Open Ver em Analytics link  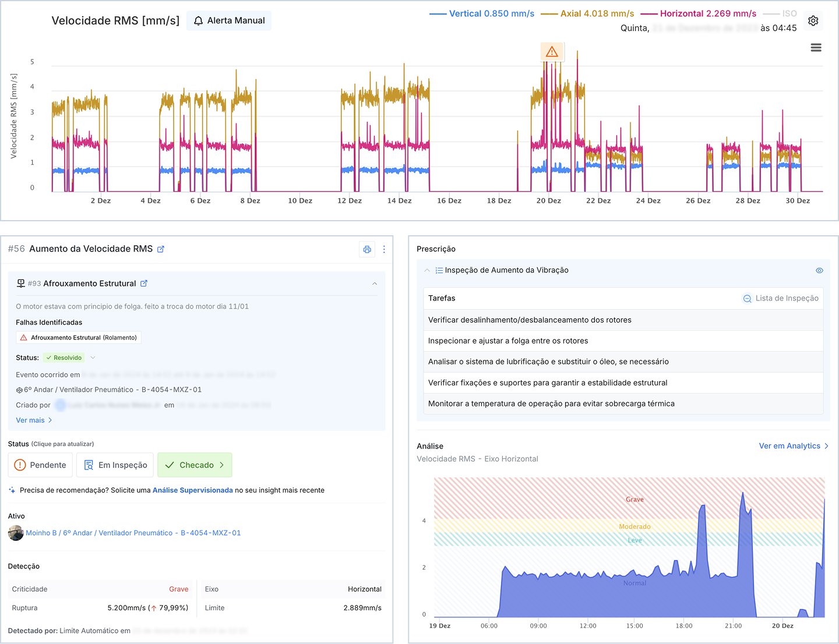pos(794,446)
